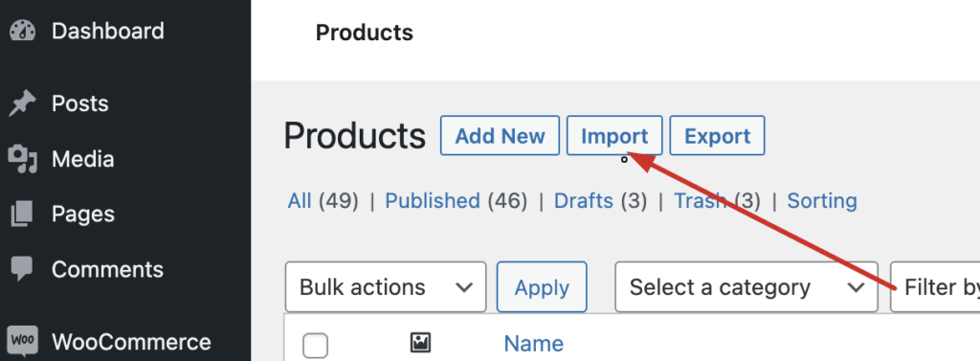
Task: Apply the selected bulk action
Action: [542, 287]
